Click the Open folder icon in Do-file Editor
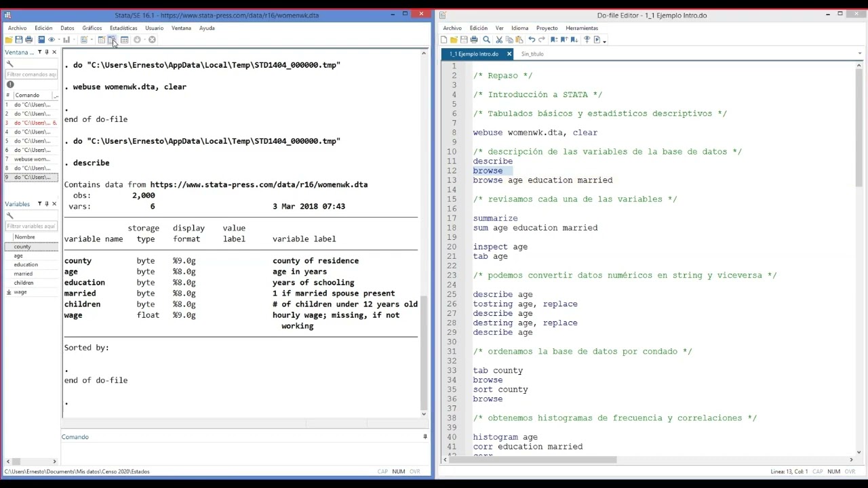868x488 pixels. tap(454, 39)
